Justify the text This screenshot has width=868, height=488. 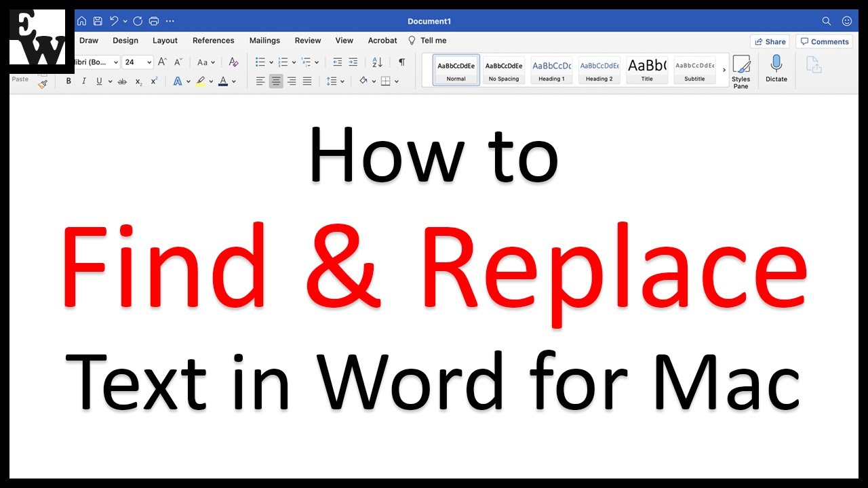[x=307, y=81]
